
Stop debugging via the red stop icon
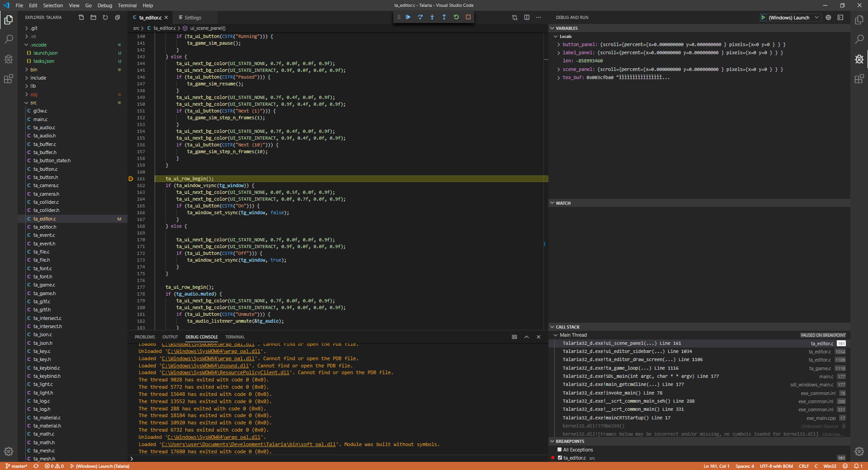coord(468,17)
